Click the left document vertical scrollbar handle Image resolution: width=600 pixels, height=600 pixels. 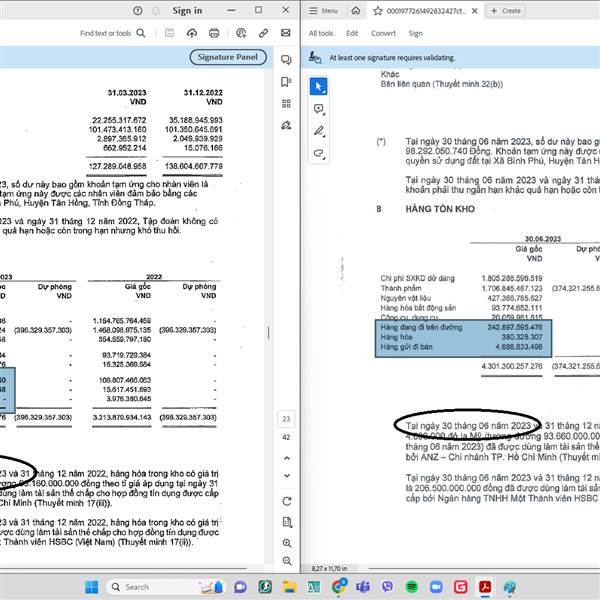click(269, 333)
